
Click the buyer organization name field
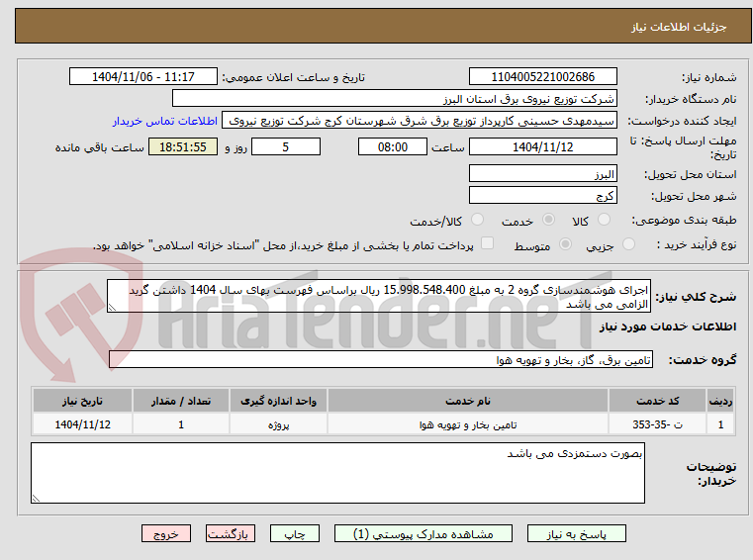pyautogui.click(x=394, y=99)
